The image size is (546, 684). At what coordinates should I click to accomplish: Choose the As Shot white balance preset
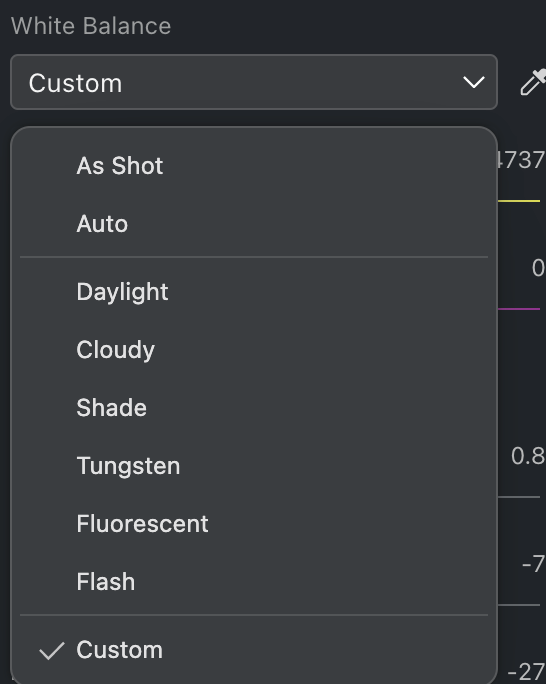coord(254,166)
